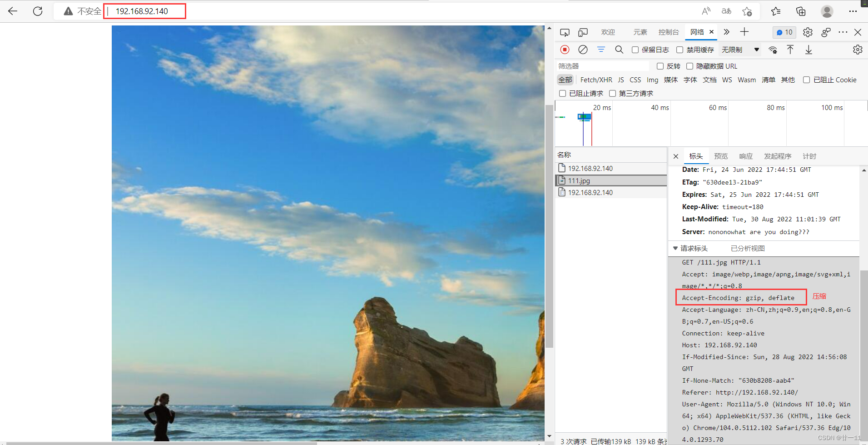Open network conditions wifi icon
The image size is (868, 445).
773,50
